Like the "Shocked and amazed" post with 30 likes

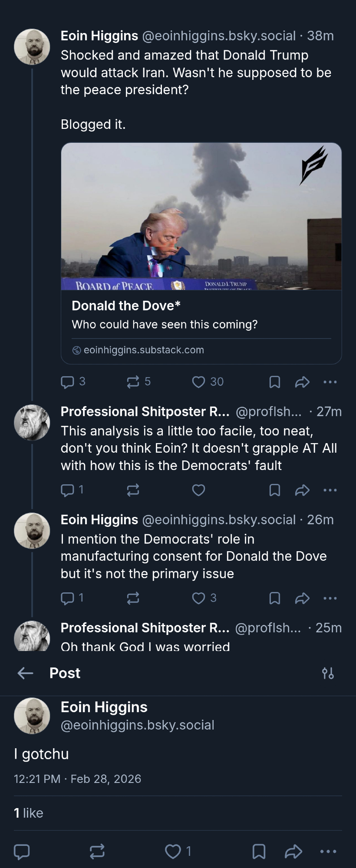coord(199,382)
